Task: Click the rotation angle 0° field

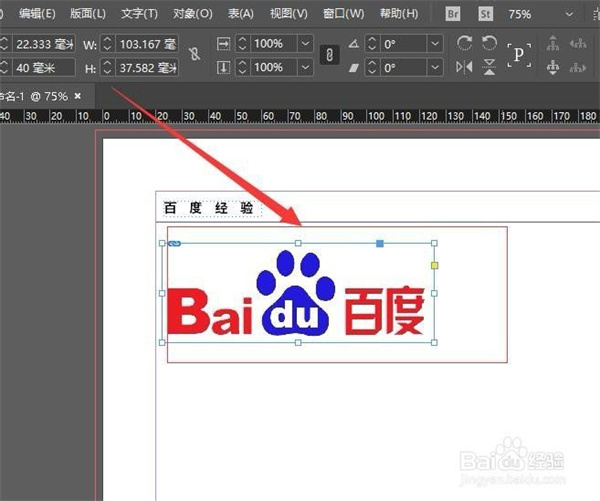Action: 404,44
